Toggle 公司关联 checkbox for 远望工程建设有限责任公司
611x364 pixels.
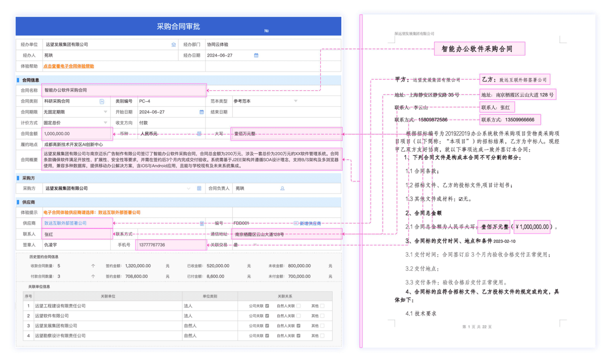coord(267,306)
